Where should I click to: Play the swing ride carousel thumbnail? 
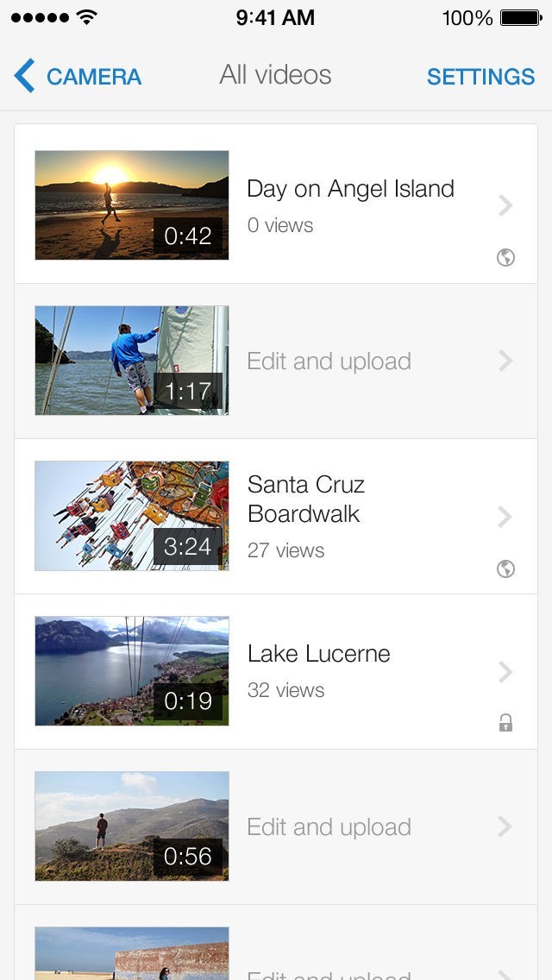(x=132, y=516)
